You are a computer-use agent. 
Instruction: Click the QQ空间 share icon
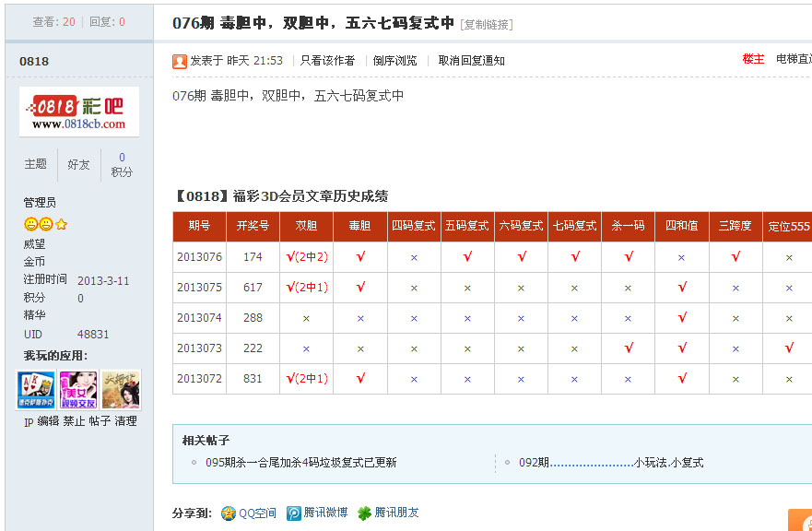tap(228, 514)
